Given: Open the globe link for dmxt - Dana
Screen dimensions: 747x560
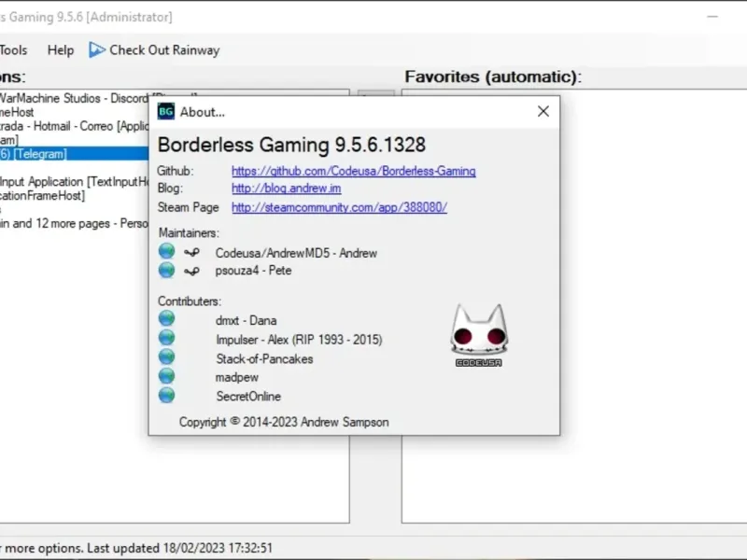Looking at the screenshot, I should [x=166, y=318].
